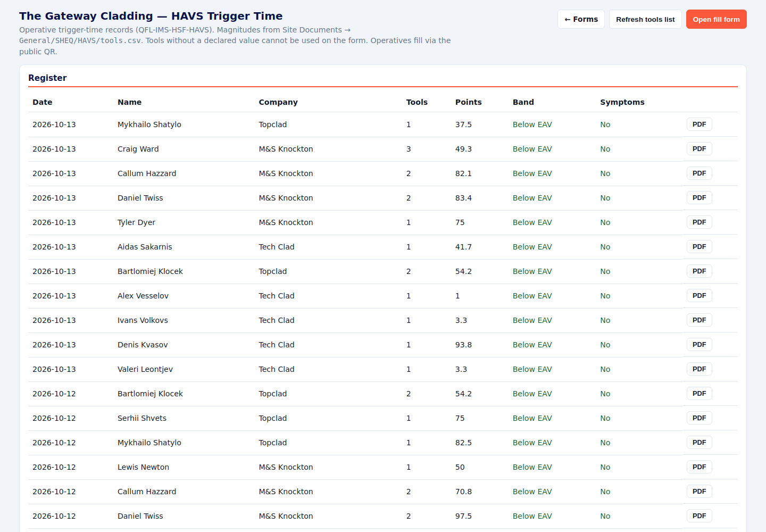The height and width of the screenshot is (532, 766).
Task: Select the name Denis Kvasov
Action: [x=143, y=345]
